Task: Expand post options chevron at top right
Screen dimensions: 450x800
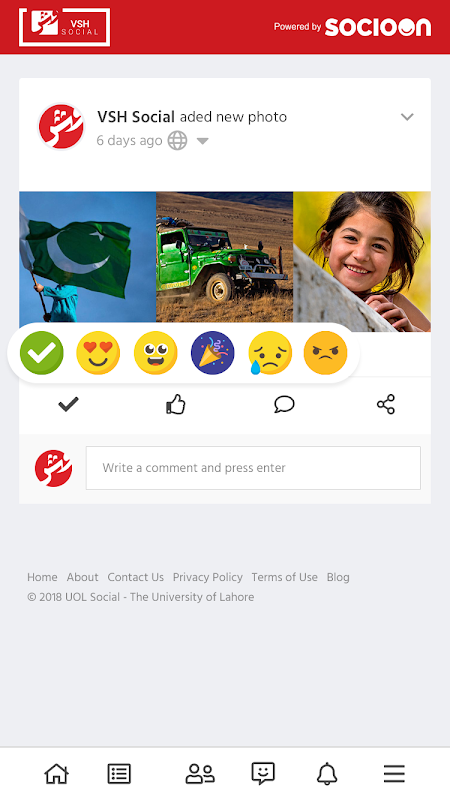Action: 407,117
